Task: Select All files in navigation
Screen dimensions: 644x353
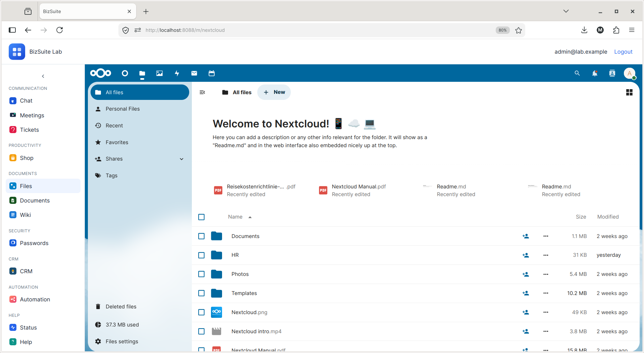Action: (x=140, y=92)
